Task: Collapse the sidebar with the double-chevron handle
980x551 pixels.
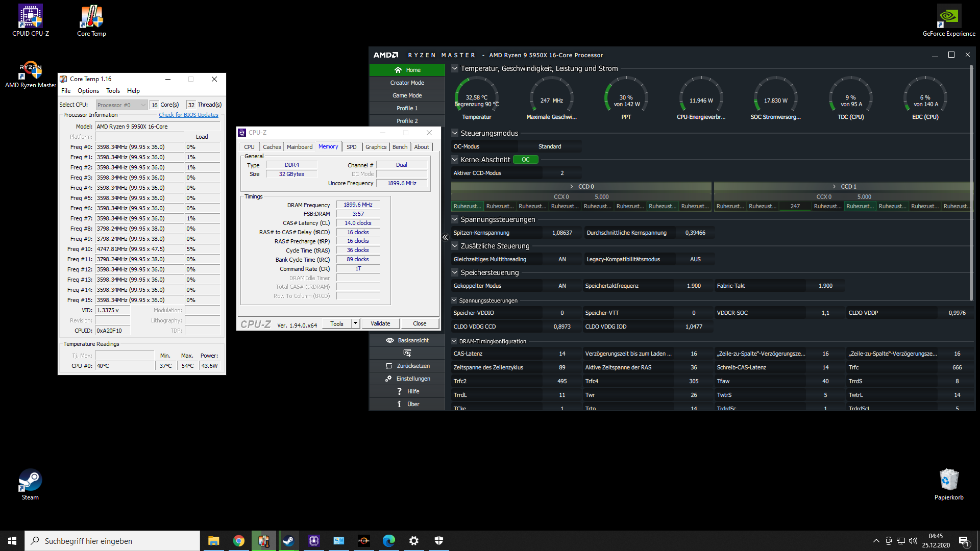Action: tap(445, 237)
